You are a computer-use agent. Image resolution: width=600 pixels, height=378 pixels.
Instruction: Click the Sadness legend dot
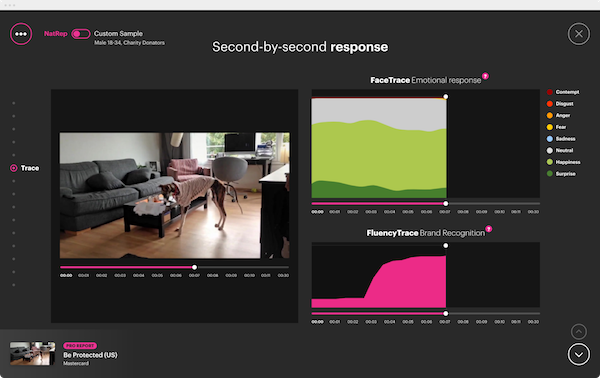(550, 138)
